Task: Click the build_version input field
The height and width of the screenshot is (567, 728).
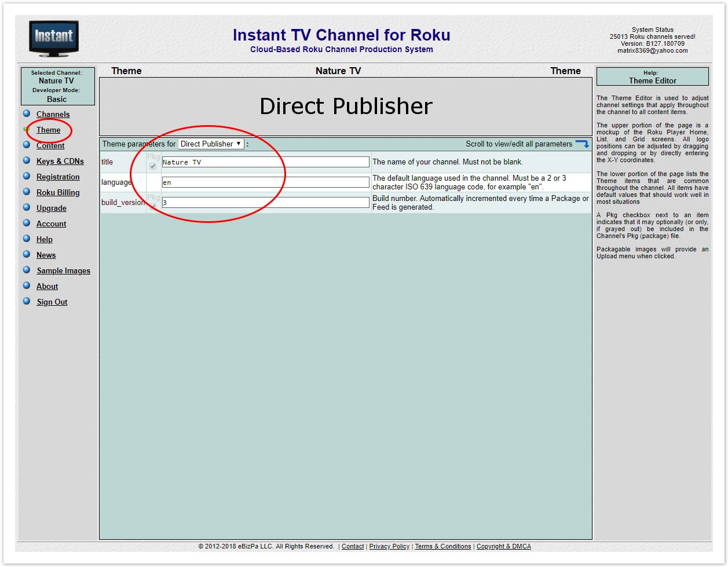Action: point(265,203)
